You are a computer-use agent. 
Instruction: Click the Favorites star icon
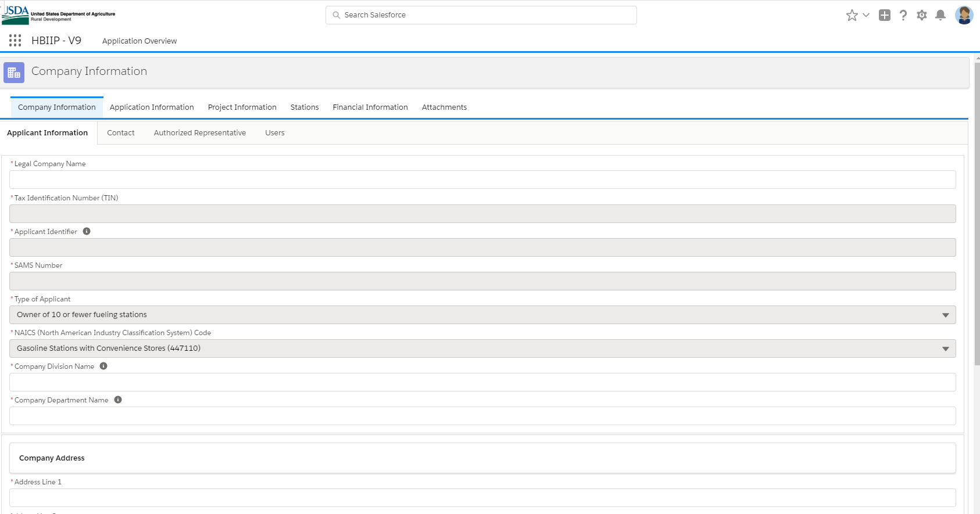point(852,15)
